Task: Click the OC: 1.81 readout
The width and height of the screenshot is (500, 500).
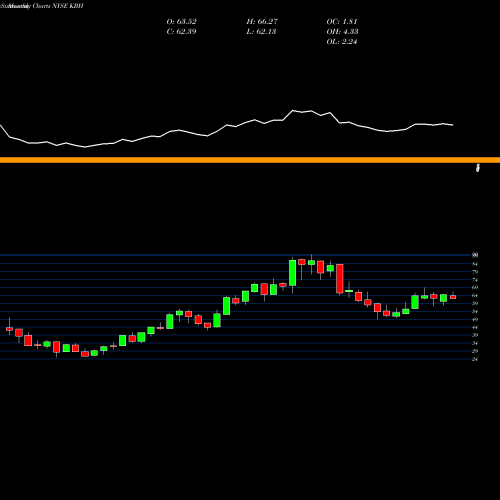Action: [x=342, y=22]
